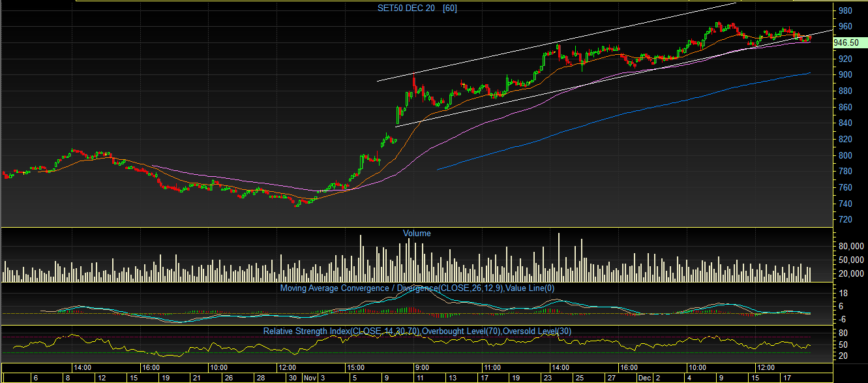Click the 720 price axis label

pos(845,220)
